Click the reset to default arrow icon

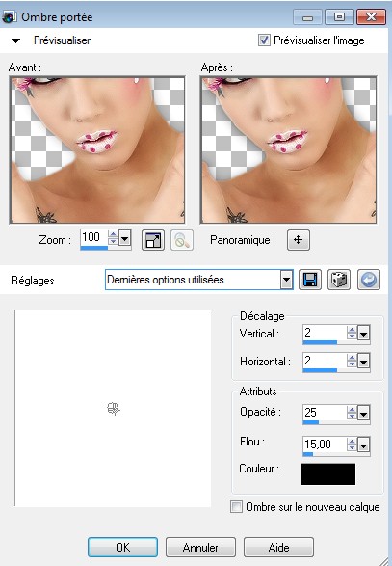369,280
